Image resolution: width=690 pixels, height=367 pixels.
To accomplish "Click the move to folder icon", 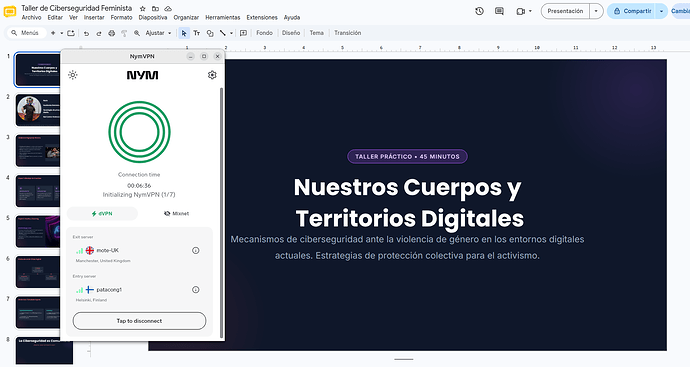I will coord(155,8).
